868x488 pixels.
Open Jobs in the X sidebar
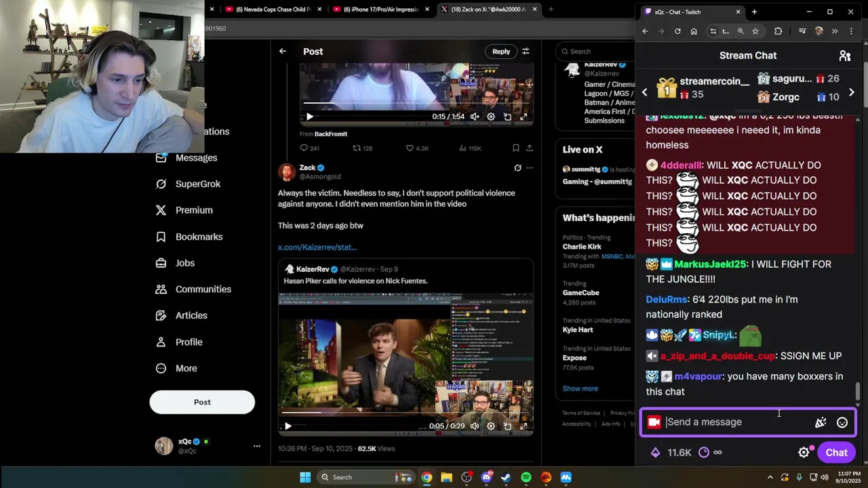[x=175, y=263]
